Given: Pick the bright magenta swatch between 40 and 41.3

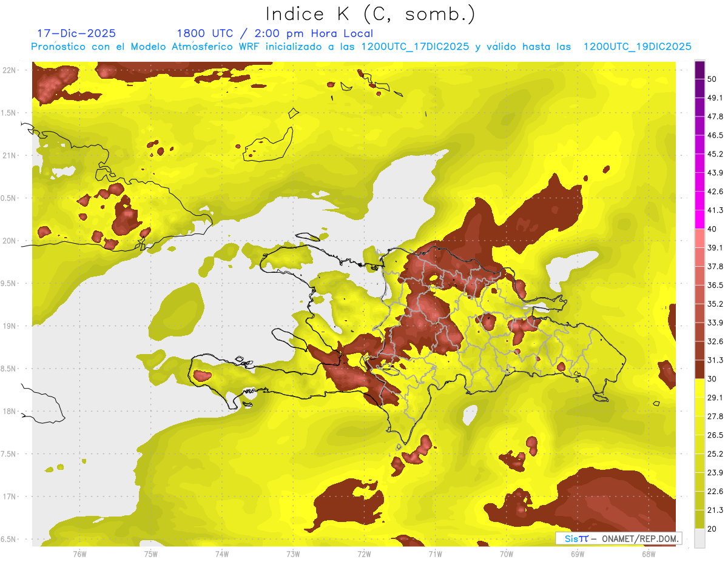Looking at the screenshot, I should pyautogui.click(x=699, y=219).
